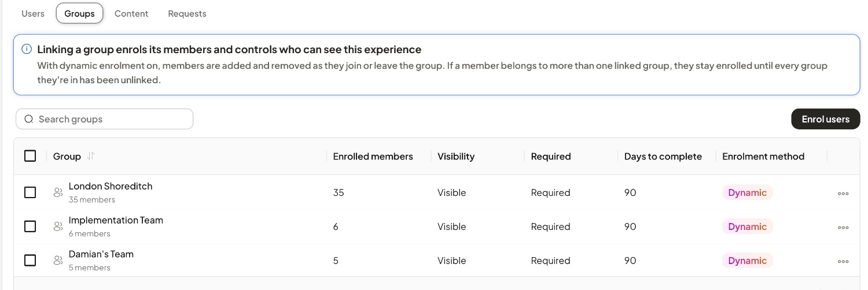This screenshot has height=290, width=868.
Task: Click the Dynamic badge for Implementation Team
Action: tap(747, 227)
